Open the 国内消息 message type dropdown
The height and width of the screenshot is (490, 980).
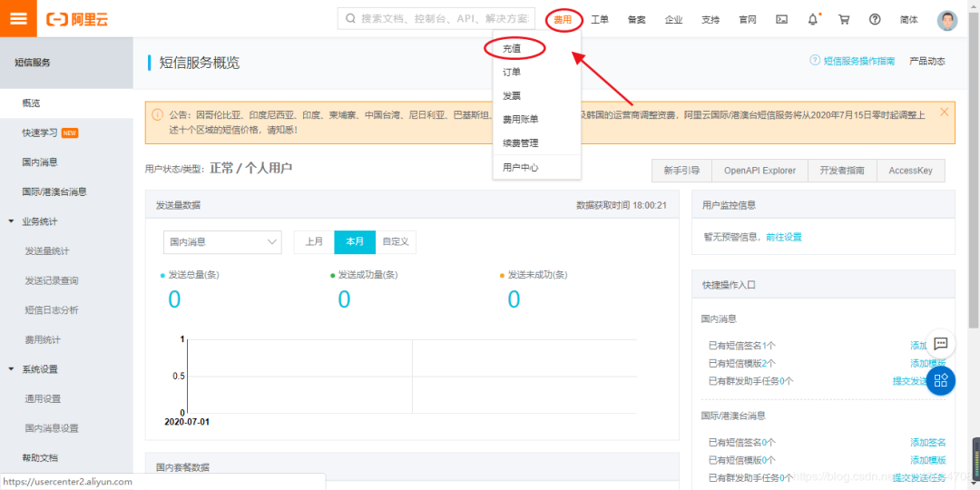[222, 242]
